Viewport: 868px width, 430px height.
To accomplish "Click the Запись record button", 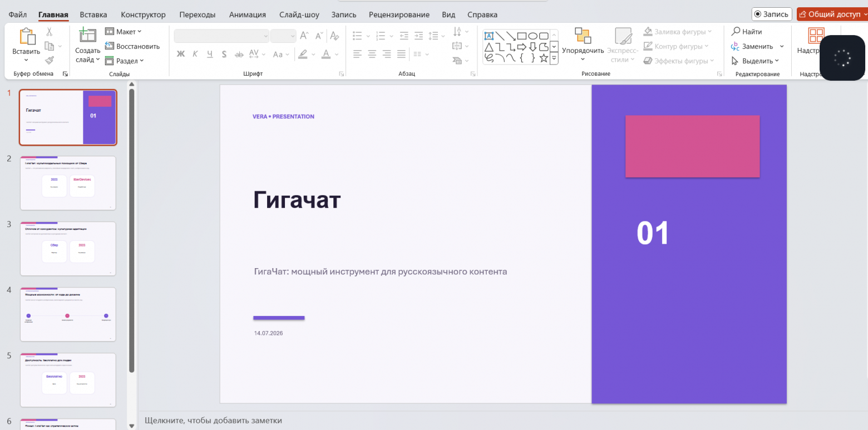I will tap(772, 14).
